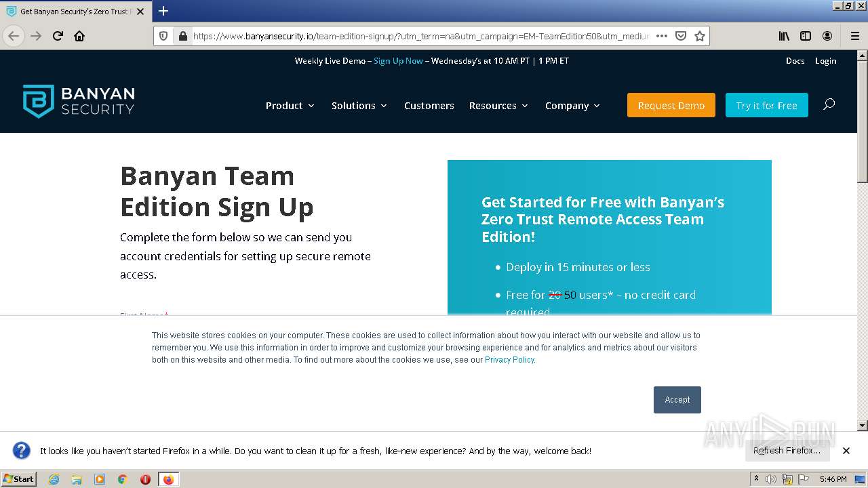Image resolution: width=868 pixels, height=488 pixels.
Task: Toggle the sidebar view icon
Action: (x=806, y=36)
